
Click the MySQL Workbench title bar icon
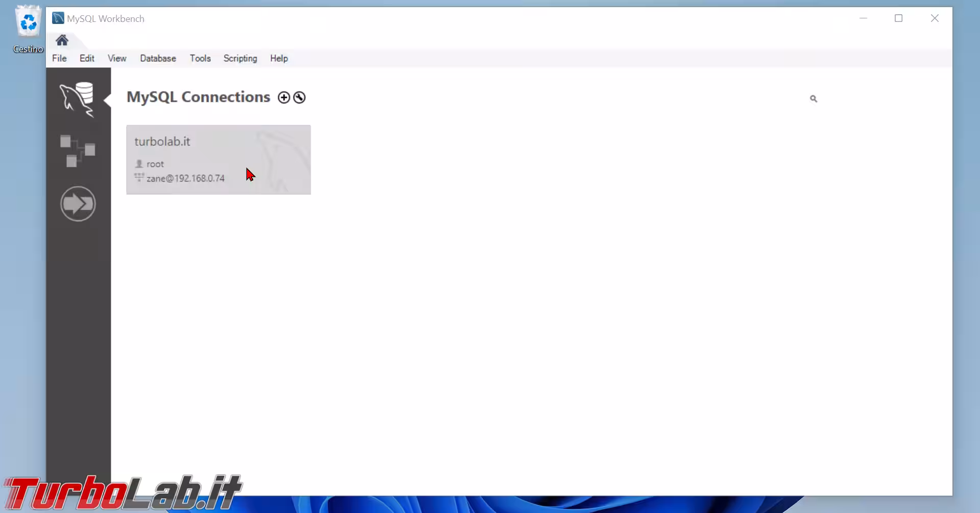(x=58, y=18)
